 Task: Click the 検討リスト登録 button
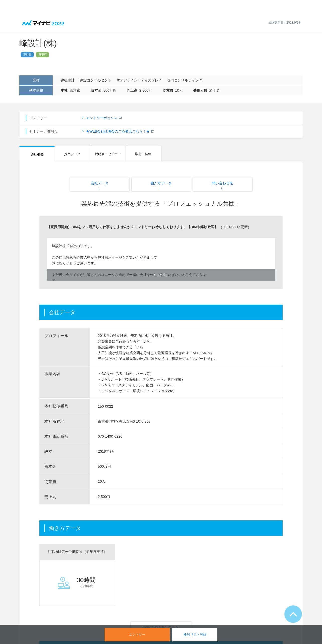(195, 634)
